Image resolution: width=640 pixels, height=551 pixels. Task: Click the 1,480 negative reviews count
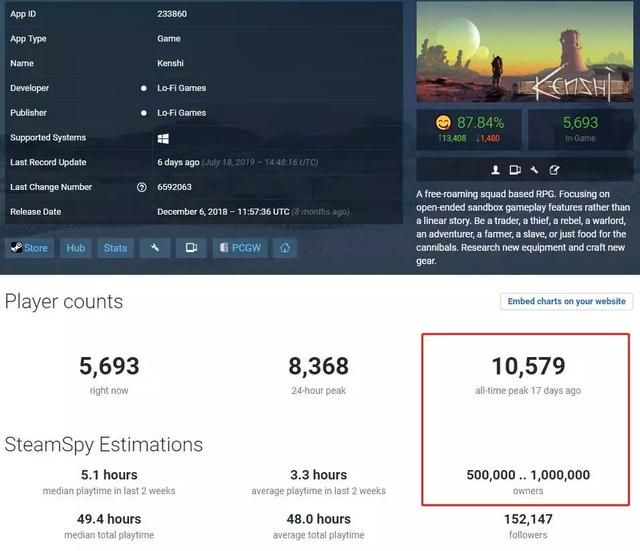point(488,138)
